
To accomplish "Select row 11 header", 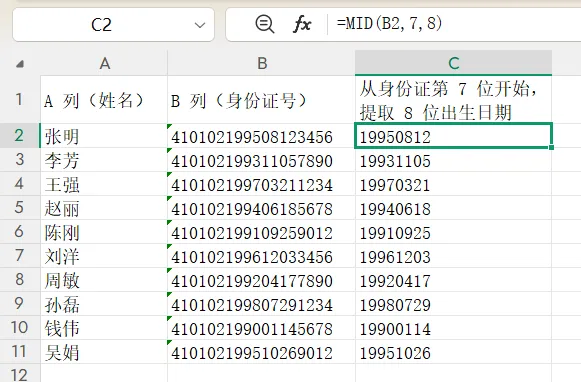I will (x=20, y=352).
